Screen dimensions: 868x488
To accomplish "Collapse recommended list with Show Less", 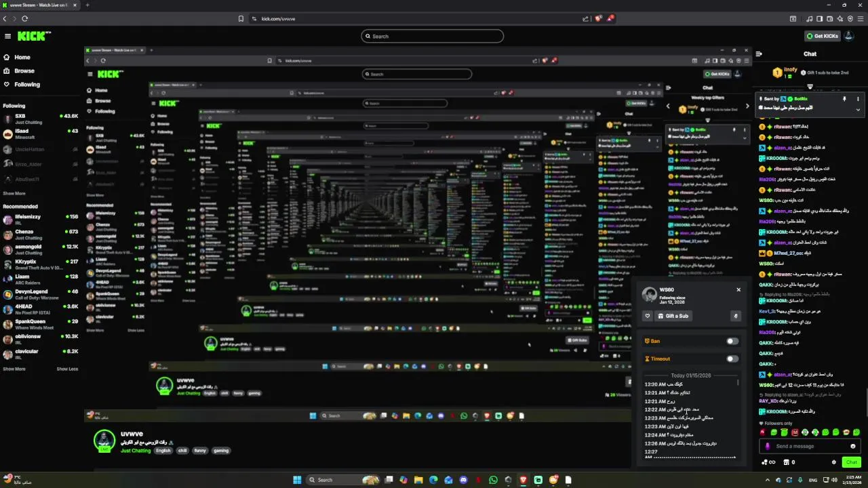I will pos(67,369).
